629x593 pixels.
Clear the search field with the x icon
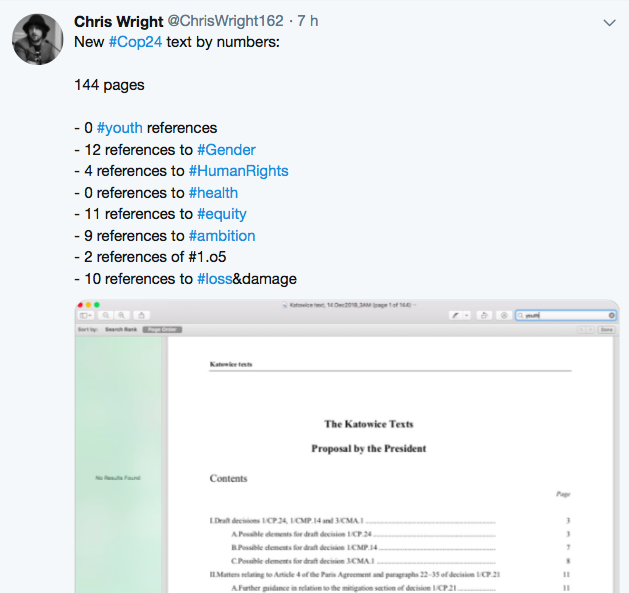(x=611, y=316)
